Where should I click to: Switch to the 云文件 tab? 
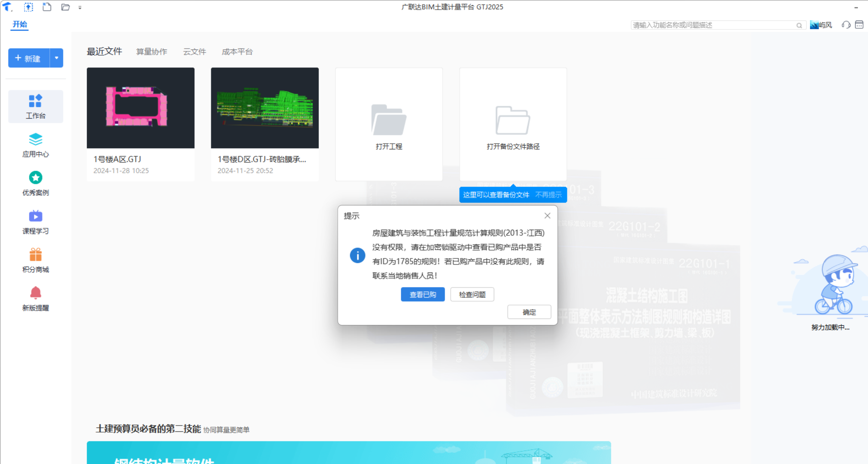pyautogui.click(x=195, y=52)
